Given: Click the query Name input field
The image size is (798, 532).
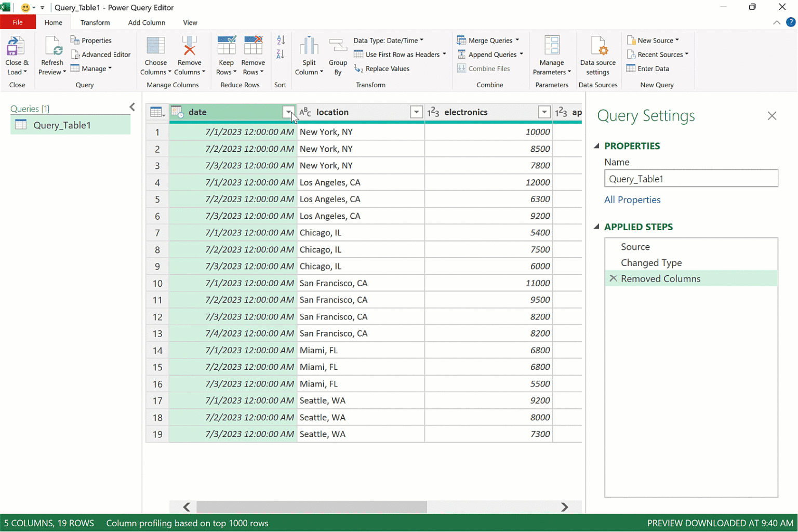Looking at the screenshot, I should (690, 179).
